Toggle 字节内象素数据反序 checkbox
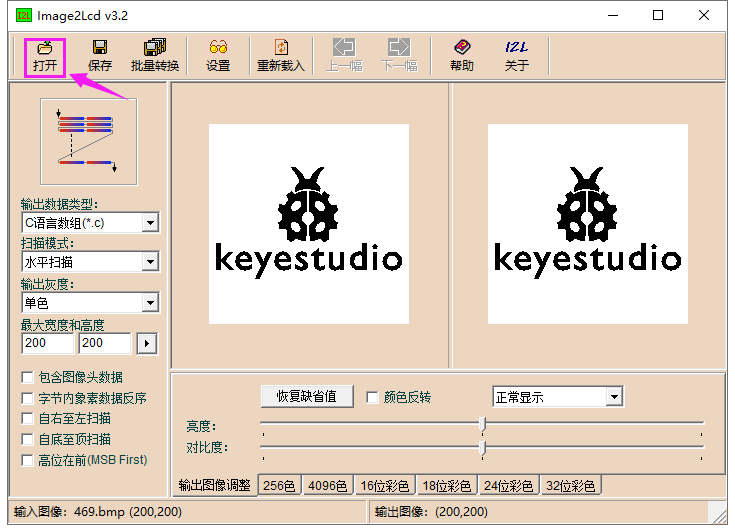 (28, 398)
